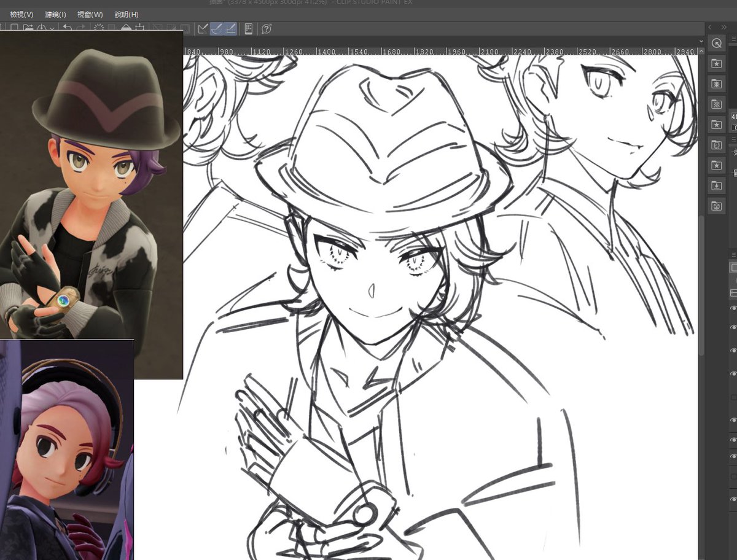This screenshot has height=560, width=737.
Task: Toggle Snap to Ruler icon
Action: point(202,28)
